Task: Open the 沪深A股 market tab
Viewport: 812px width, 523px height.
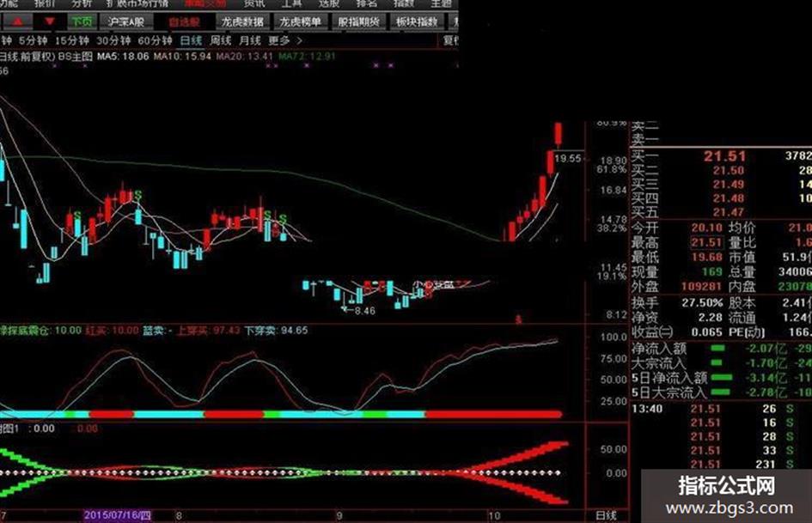Action: (x=125, y=21)
